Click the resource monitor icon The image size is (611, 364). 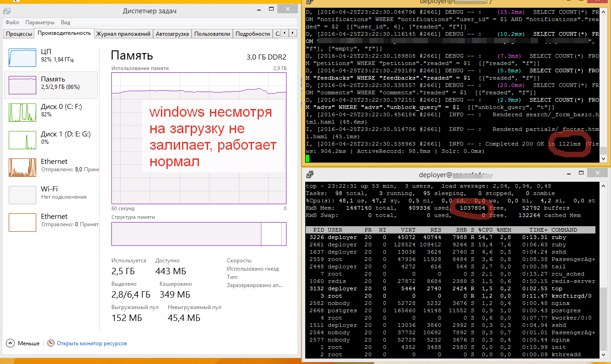[x=51, y=343]
